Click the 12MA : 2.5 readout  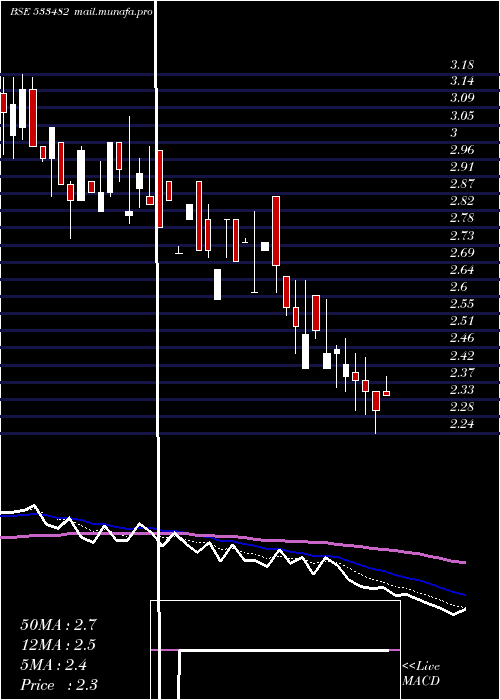58,645
